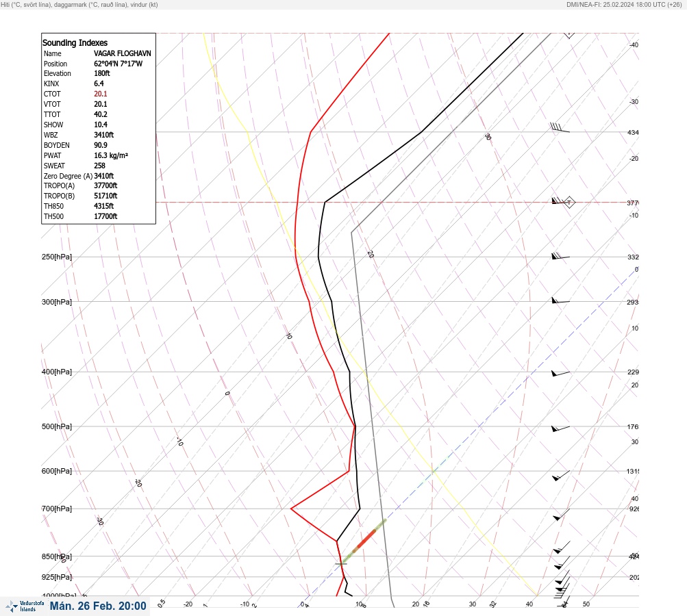The image size is (687, 616).
Task: Click the TH500 value 17700ft
Action: pyautogui.click(x=105, y=216)
